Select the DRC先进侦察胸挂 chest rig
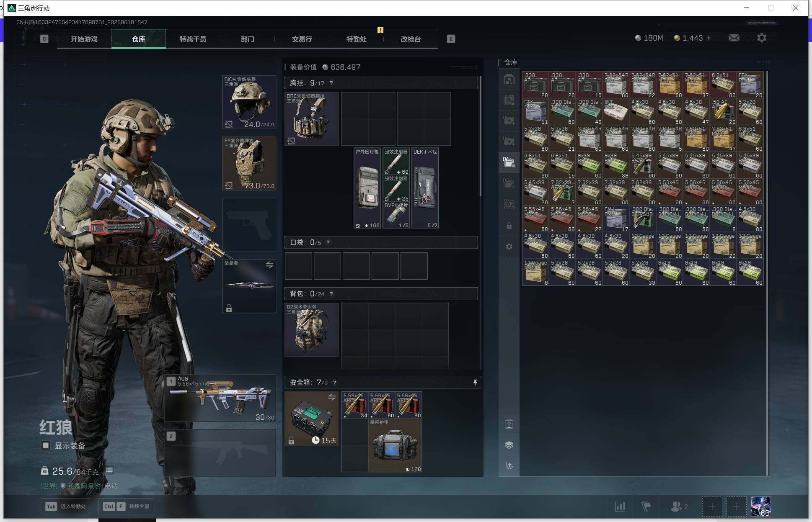Screen dimensions: 812x522 click(x=312, y=119)
